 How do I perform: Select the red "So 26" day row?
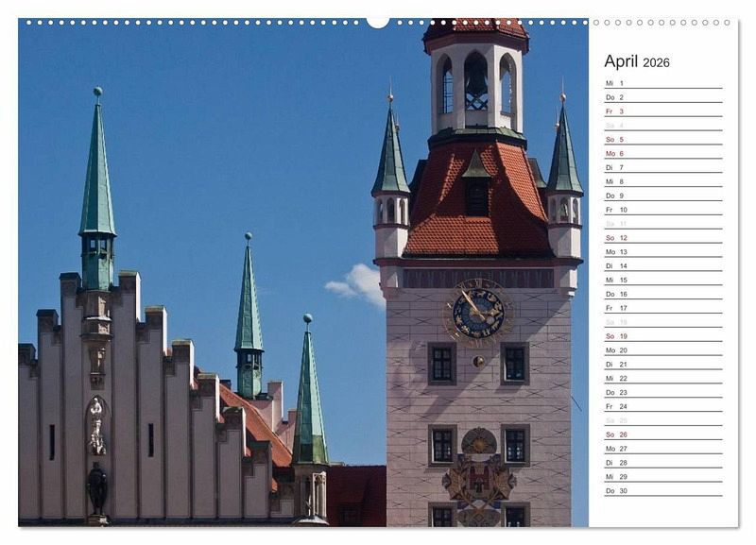pyautogui.click(x=663, y=434)
